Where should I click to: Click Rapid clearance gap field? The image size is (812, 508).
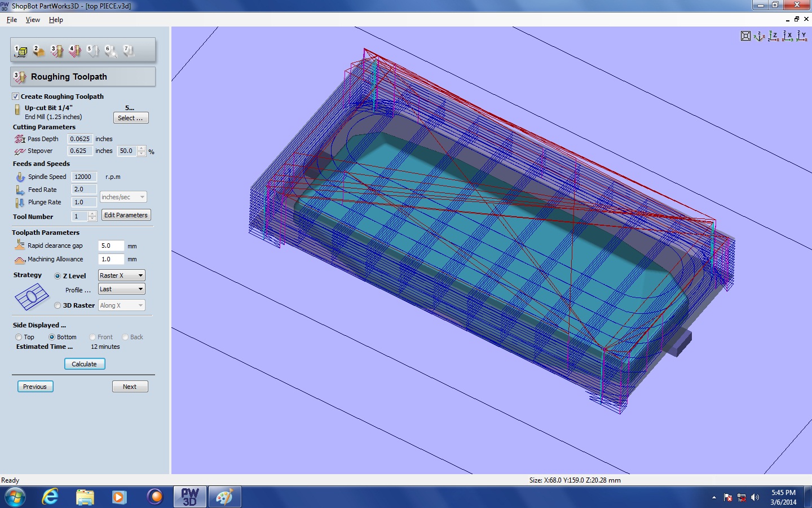click(111, 246)
